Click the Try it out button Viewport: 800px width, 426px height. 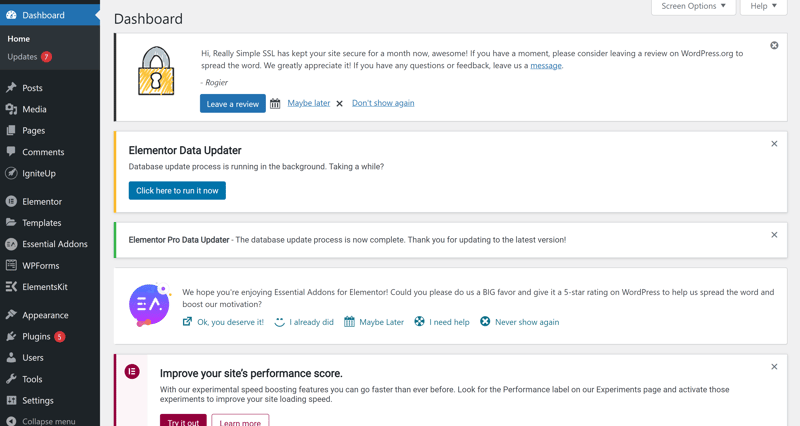click(183, 421)
